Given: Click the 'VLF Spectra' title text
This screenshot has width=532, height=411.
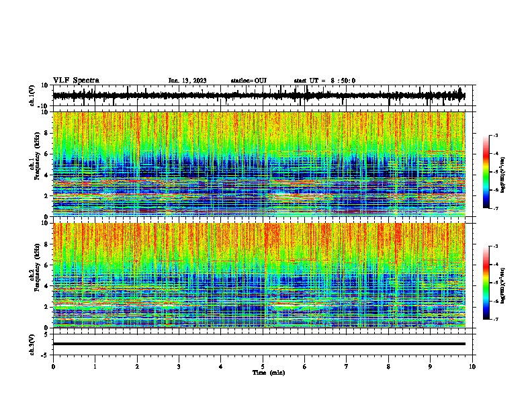Looking at the screenshot, I should (x=76, y=81).
